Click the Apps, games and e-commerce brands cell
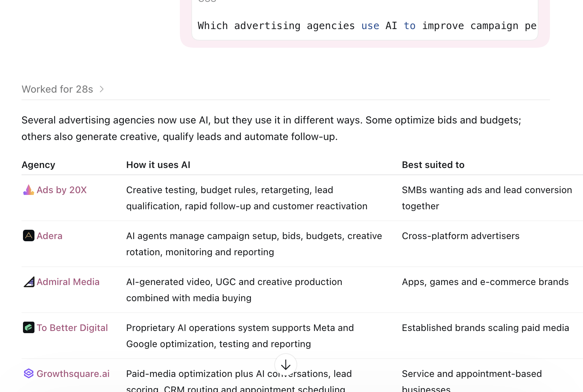This screenshot has height=392, width=583. pos(485,282)
